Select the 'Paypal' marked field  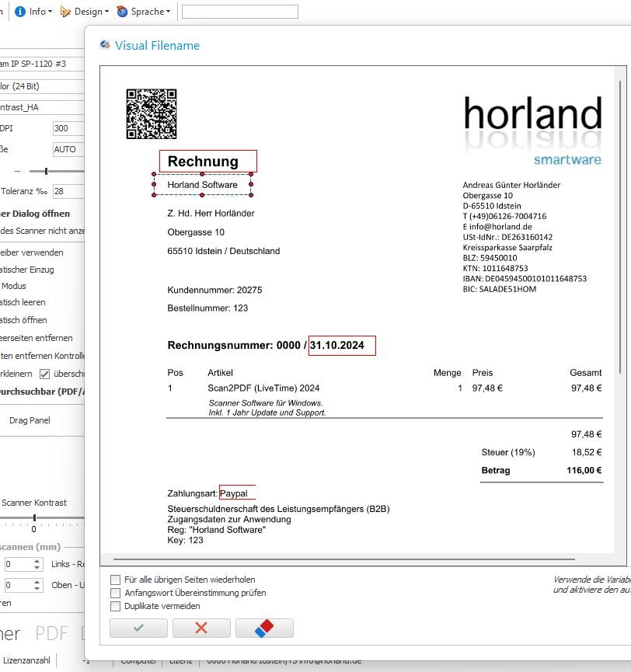point(237,493)
